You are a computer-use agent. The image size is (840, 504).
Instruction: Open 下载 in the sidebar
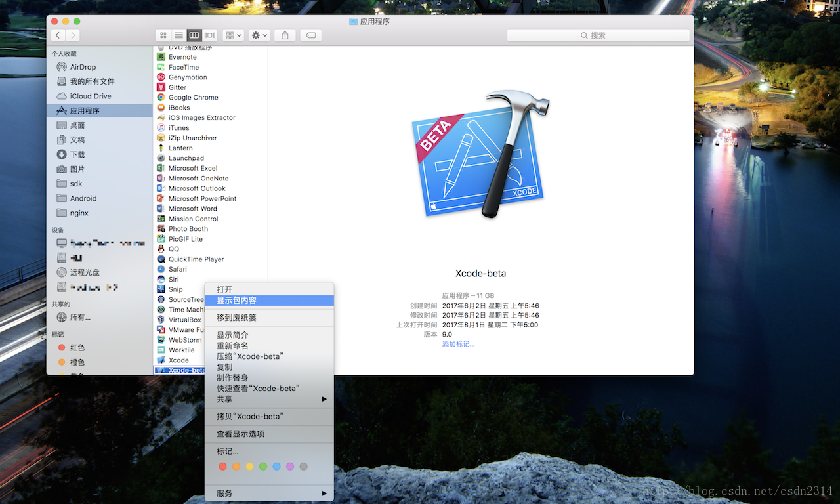(x=99, y=154)
